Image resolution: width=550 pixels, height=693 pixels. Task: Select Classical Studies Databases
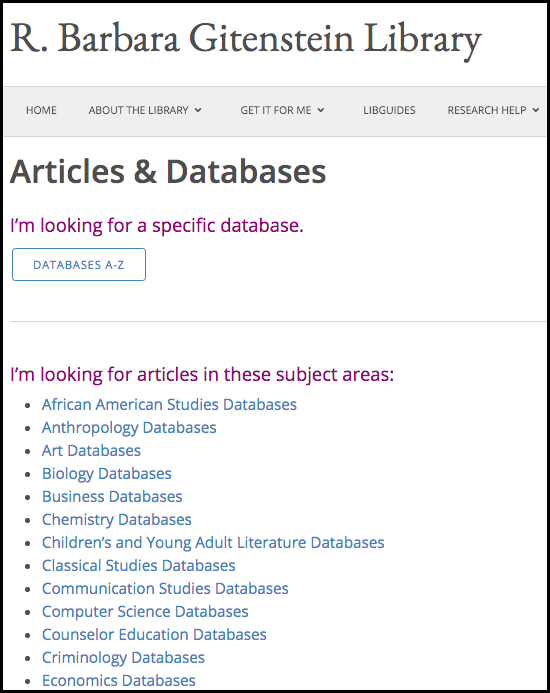coord(138,565)
